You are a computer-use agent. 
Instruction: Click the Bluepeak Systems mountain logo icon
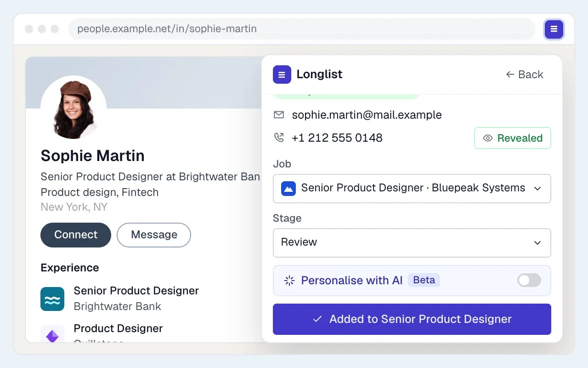click(288, 188)
